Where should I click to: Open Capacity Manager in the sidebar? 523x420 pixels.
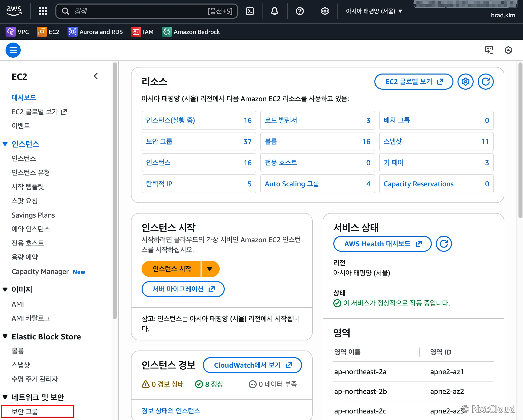click(40, 271)
